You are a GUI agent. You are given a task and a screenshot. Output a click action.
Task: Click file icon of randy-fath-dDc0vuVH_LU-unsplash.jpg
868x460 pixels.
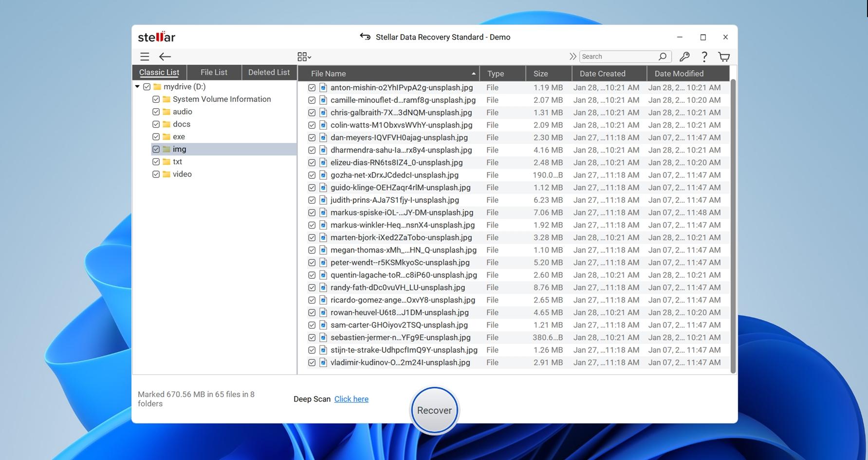coord(323,287)
